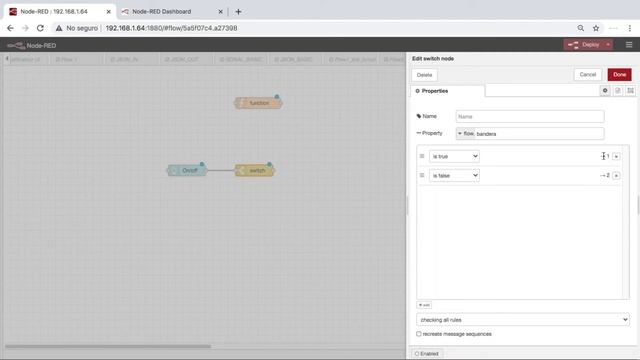The height and width of the screenshot is (360, 640).
Task: Open the browser zoom magnifier icon
Action: click(581, 28)
